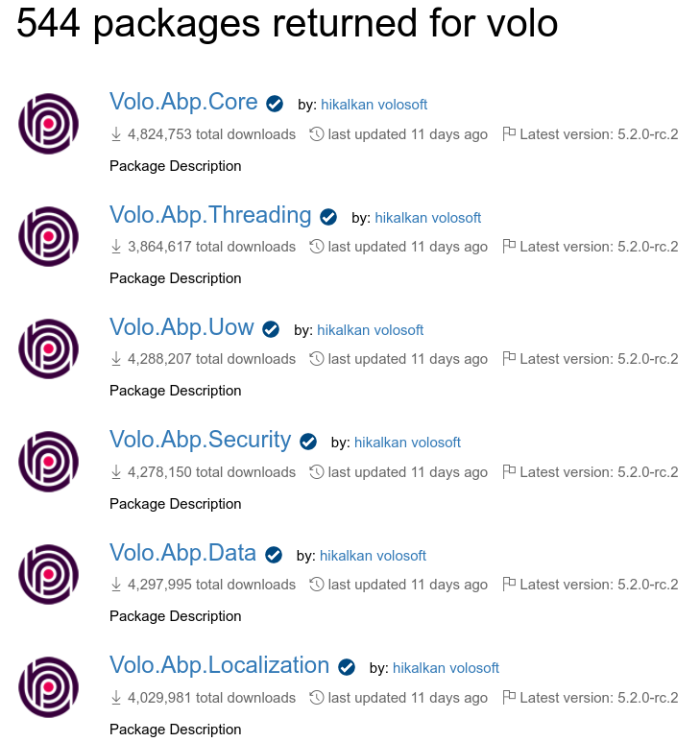Screen dimensions: 700x742
Task: Click the Volo.Abp.Threading package logo
Action: point(48,236)
